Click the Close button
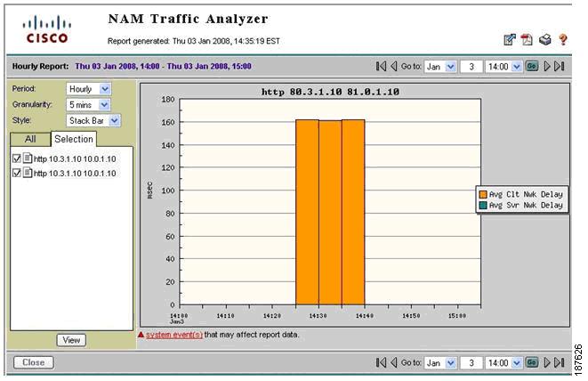The image size is (588, 381). tap(34, 362)
